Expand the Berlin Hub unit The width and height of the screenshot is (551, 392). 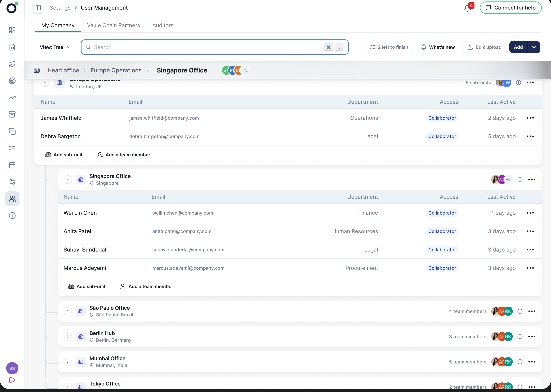pos(68,336)
